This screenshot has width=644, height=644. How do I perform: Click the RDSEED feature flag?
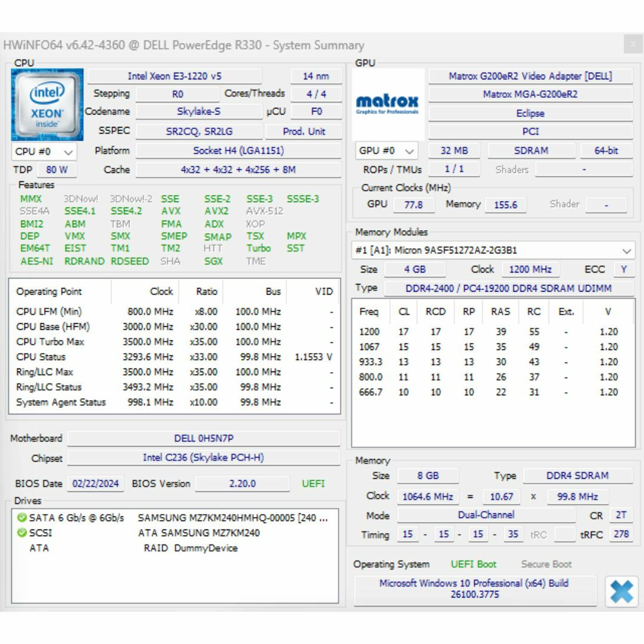(x=129, y=261)
